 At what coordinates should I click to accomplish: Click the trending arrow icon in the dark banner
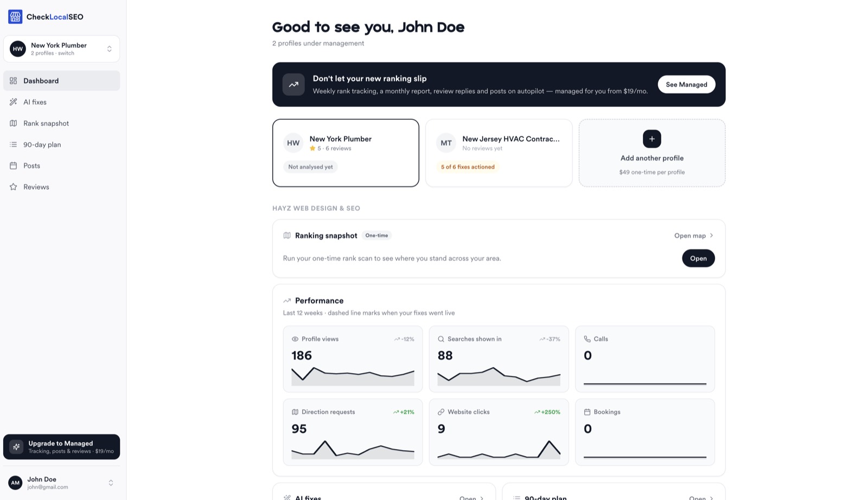[293, 85]
